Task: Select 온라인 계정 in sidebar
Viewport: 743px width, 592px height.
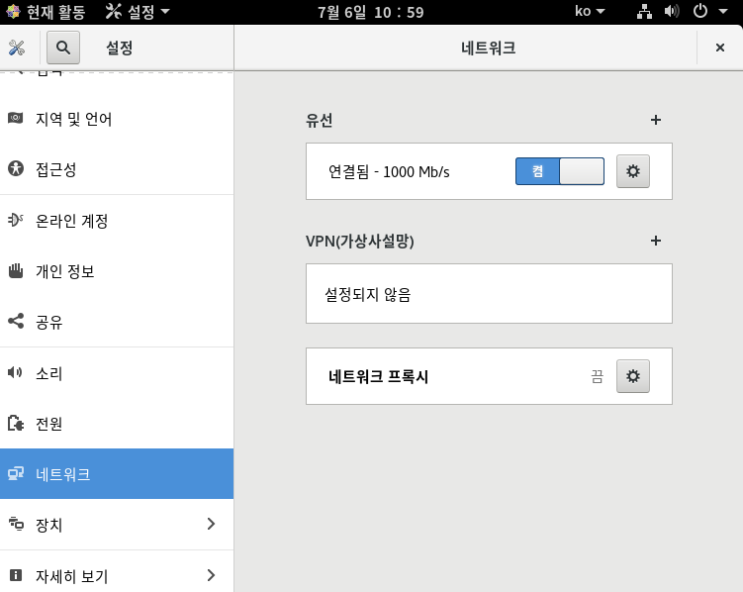Action: (x=117, y=221)
